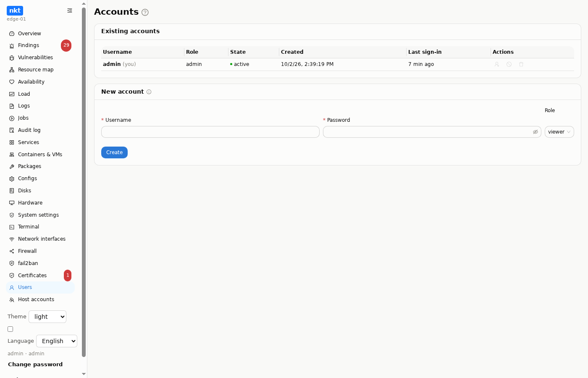This screenshot has width=588, height=378.
Task: Open Resource map
Action: (x=40, y=70)
